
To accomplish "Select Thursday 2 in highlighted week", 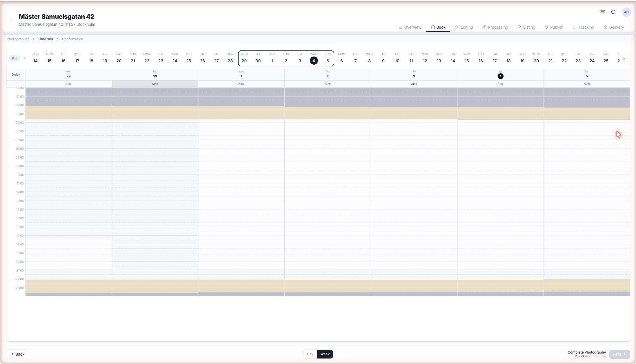I will [286, 58].
